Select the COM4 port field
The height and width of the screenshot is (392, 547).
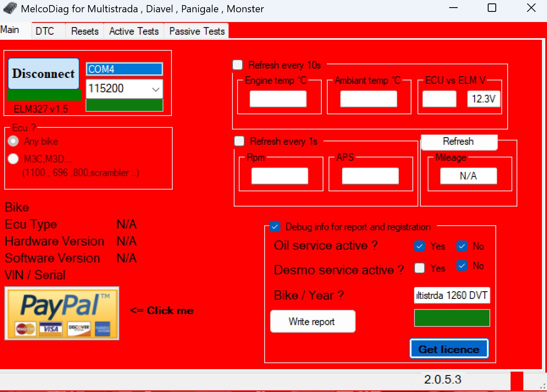(124, 69)
